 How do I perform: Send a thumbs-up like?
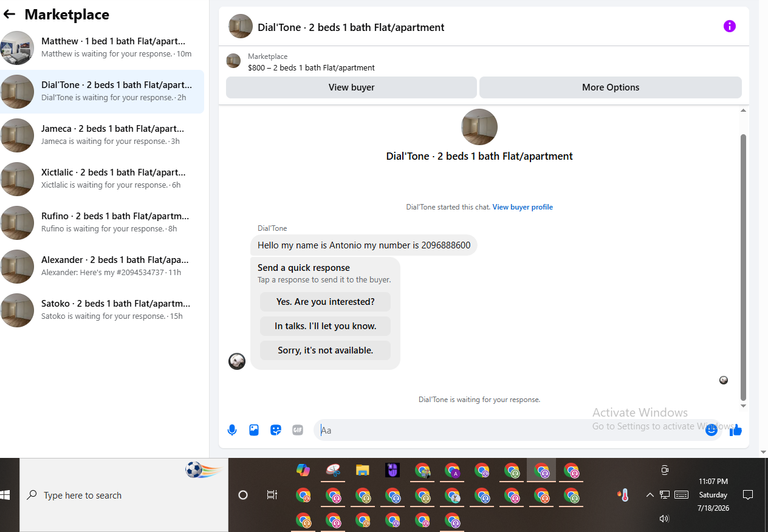tap(736, 430)
